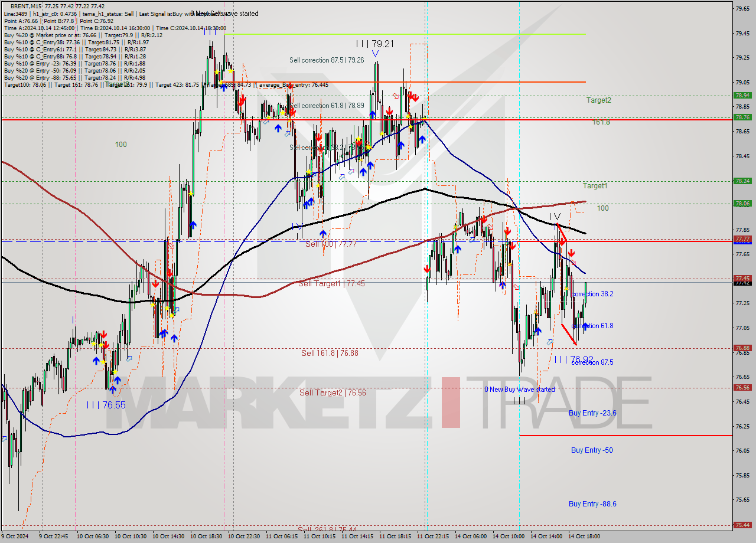Screen dimensions: 756x543
Task: Click '0 New Buy Wave started' annotation
Action: pyautogui.click(x=520, y=390)
